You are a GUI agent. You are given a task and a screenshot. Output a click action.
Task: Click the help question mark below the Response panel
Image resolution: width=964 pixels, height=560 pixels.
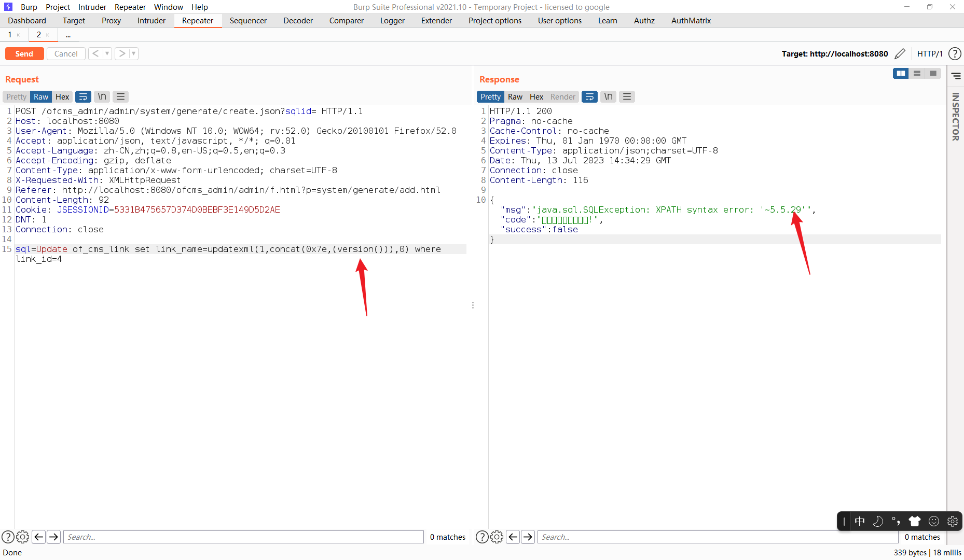483,537
